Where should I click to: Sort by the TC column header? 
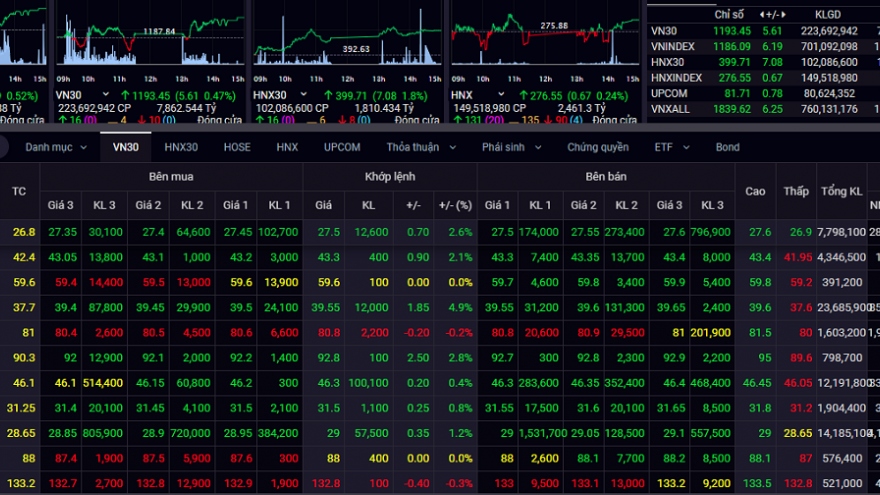(x=19, y=191)
